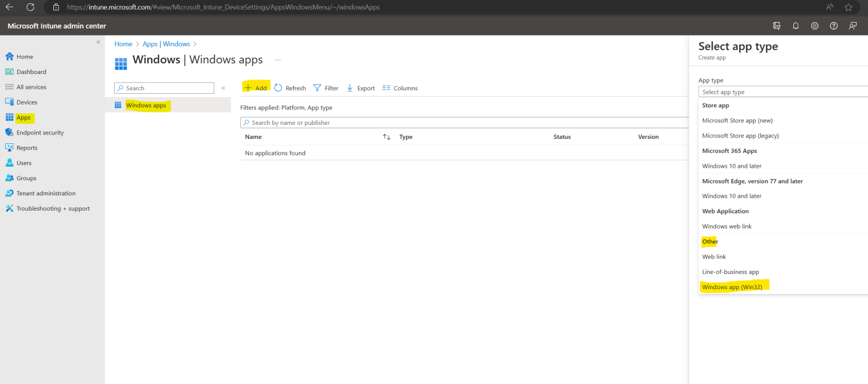Open the Reports section
The height and width of the screenshot is (384, 868).
click(29, 147)
